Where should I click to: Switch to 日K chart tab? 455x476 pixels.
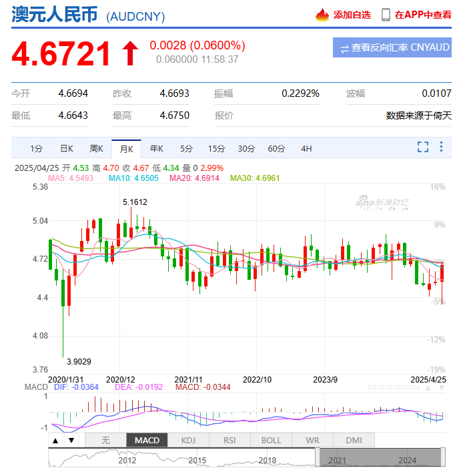67,149
